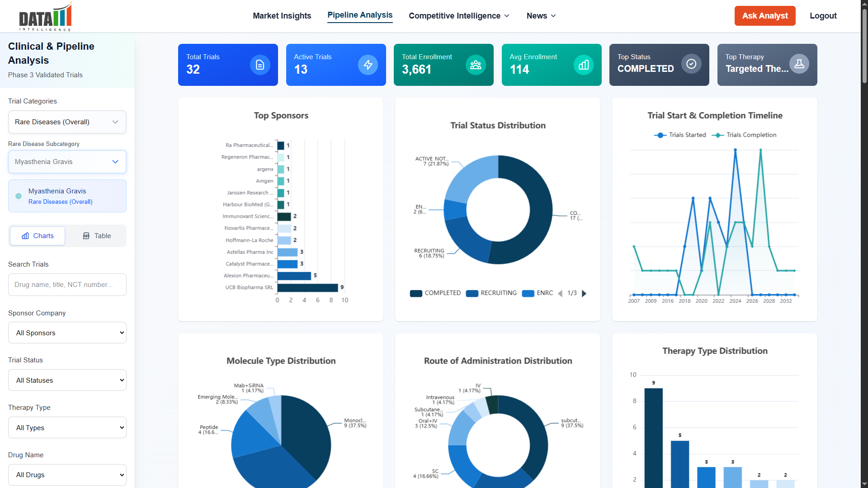Click the next page arrow in Trial Status legend
Viewport: 868px width, 488px height.
pos(585,293)
